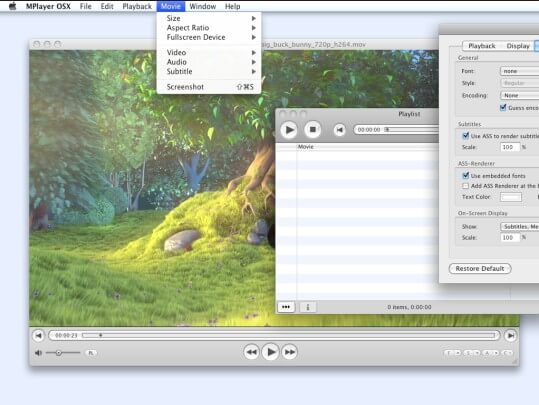Image resolution: width=539 pixels, height=405 pixels.
Task: Expand the Video submenu
Action: click(209, 52)
